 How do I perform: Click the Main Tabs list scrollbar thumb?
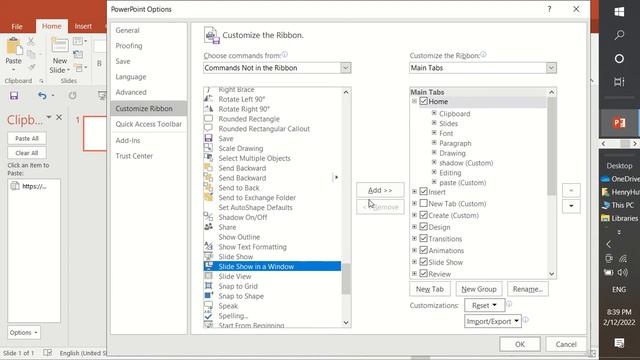(x=551, y=147)
